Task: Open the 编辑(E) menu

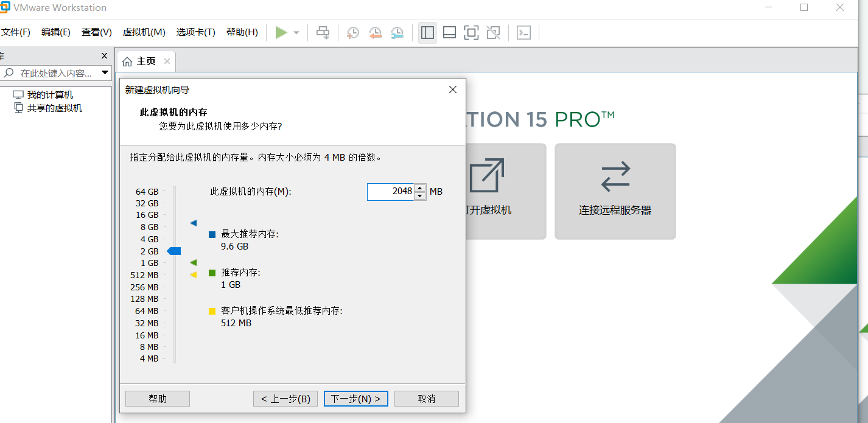Action: coord(56,32)
